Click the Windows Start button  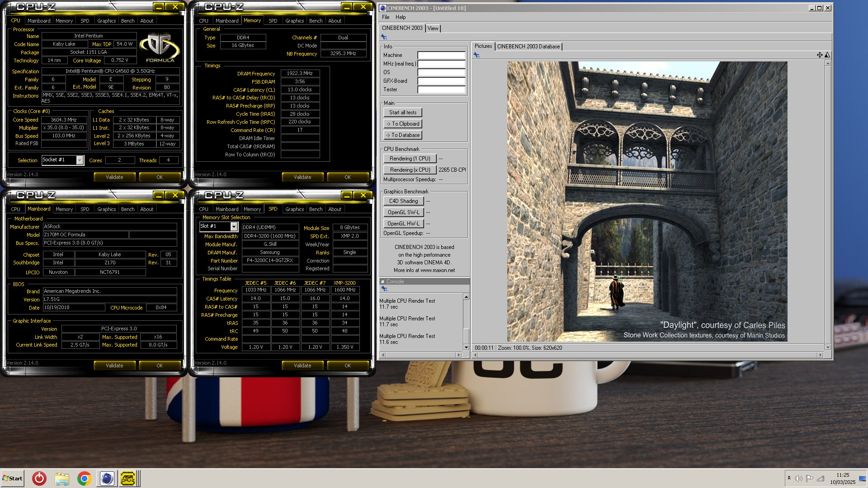[x=12, y=479]
